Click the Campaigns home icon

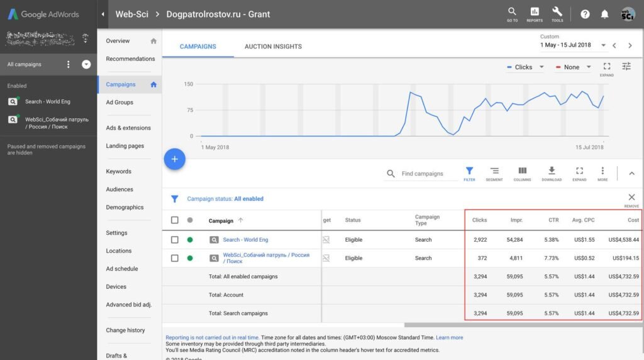(153, 84)
